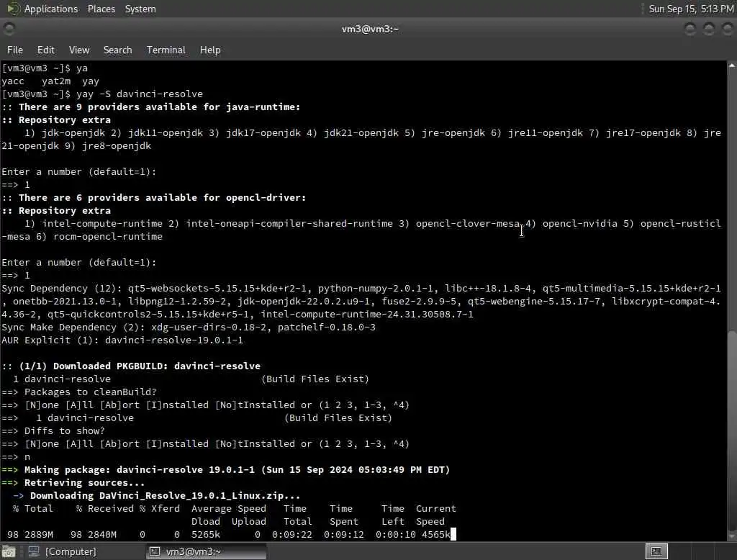The image size is (737, 560).
Task: Click the text 'Packages to cleanBuild?'
Action: click(90, 392)
